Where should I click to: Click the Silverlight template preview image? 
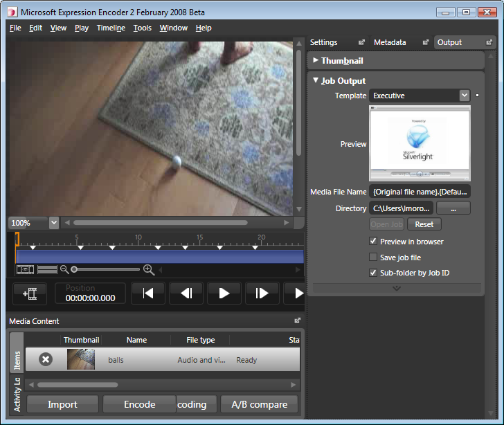[420, 143]
